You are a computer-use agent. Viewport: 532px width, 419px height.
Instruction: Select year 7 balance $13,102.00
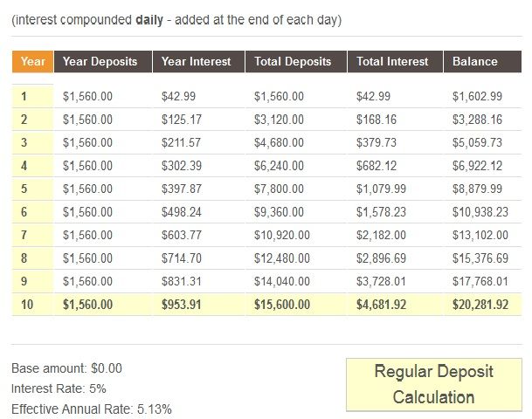pyautogui.click(x=478, y=235)
